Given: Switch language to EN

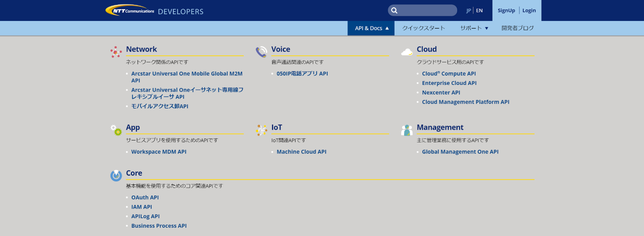Looking at the screenshot, I should point(479,11).
